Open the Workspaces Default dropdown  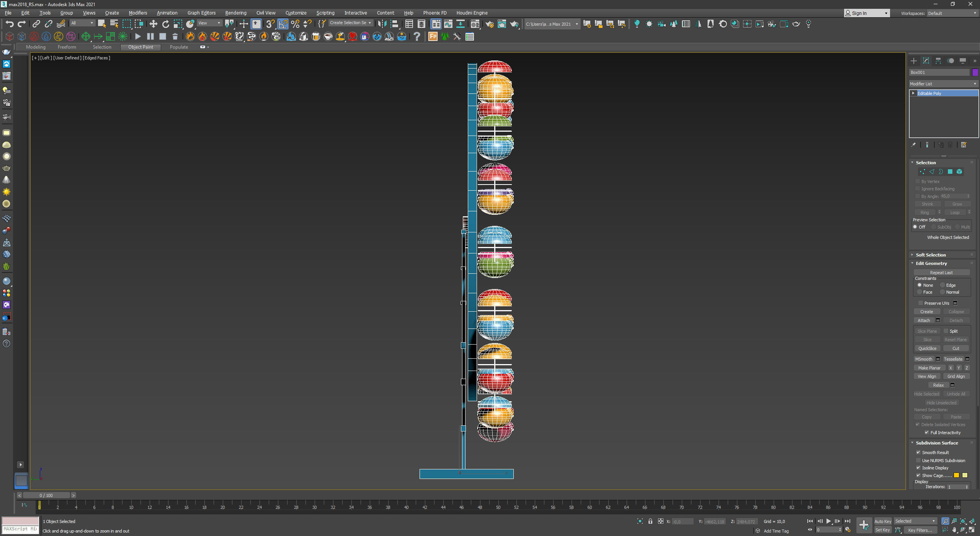952,13
